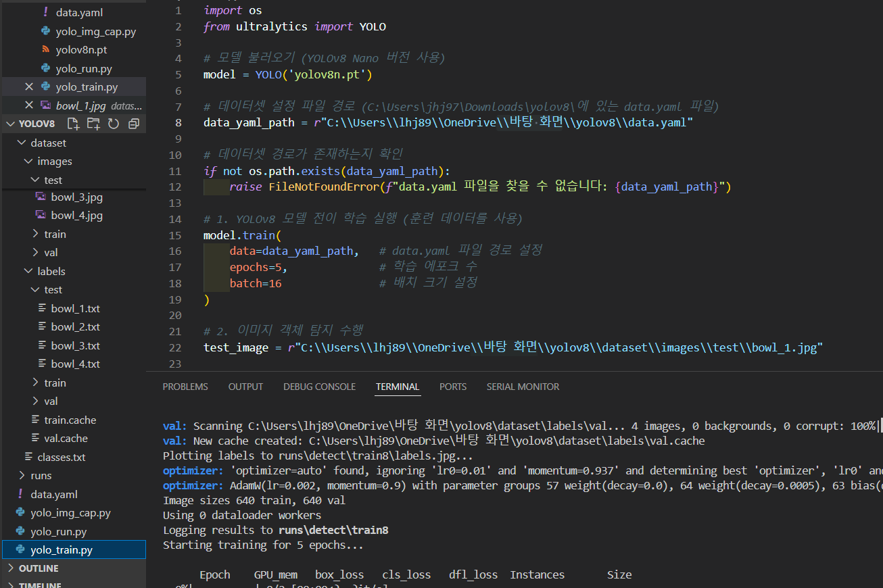Click line number 15 in the editor gutter
The image size is (883, 588).
click(x=175, y=235)
